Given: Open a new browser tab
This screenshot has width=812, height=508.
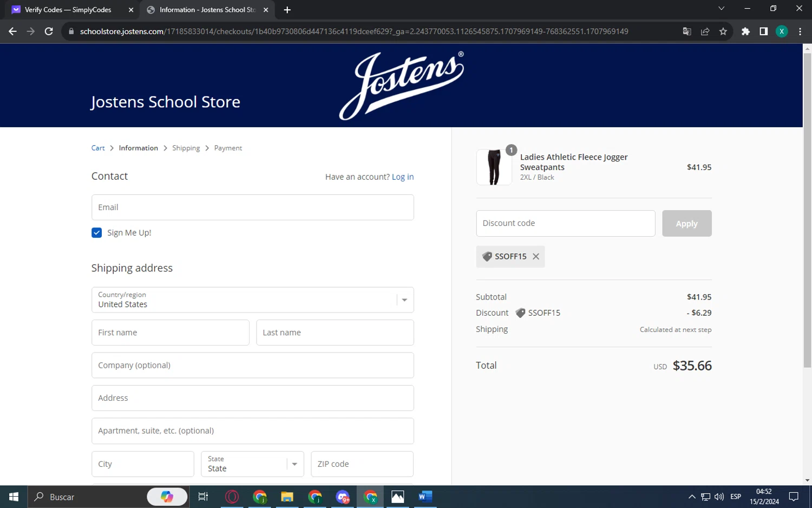Looking at the screenshot, I should [x=287, y=10].
